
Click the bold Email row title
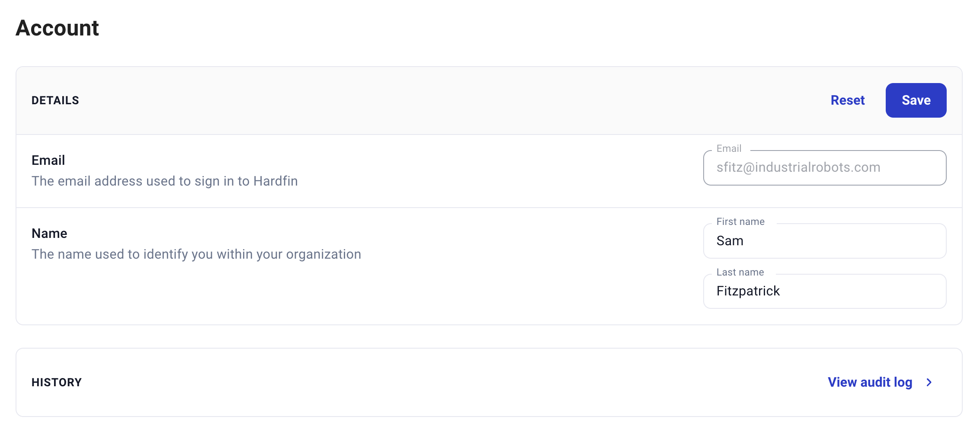48,160
